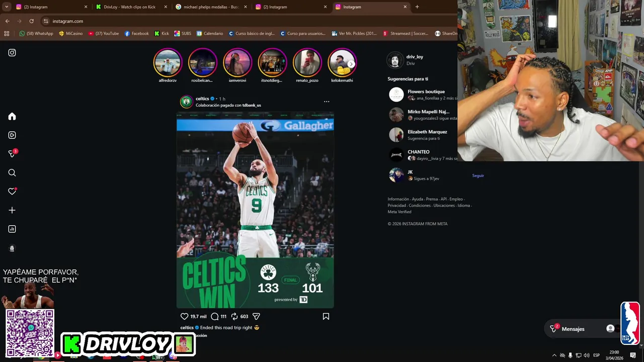Open direct messages in sidebar

click(13, 153)
